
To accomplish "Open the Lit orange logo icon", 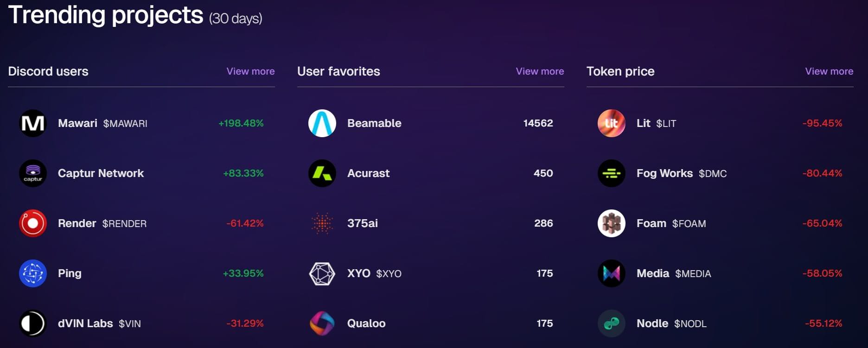I will 612,123.
